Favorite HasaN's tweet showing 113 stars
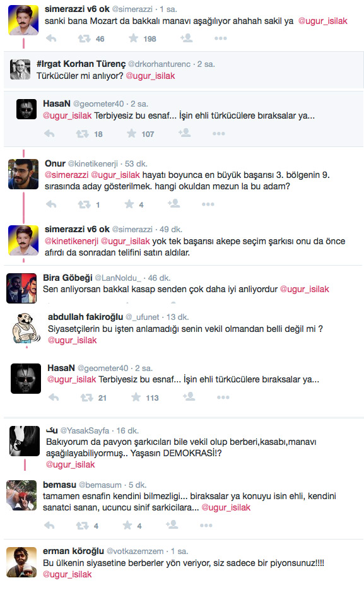364x590 pixels. click(136, 397)
